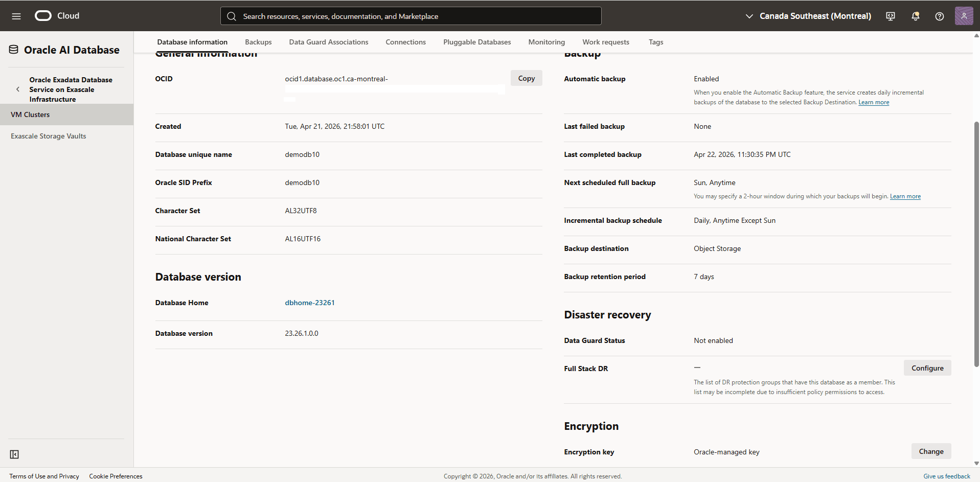The image size is (980, 482).
Task: Open Terms of Use and Privacy
Action: click(44, 476)
